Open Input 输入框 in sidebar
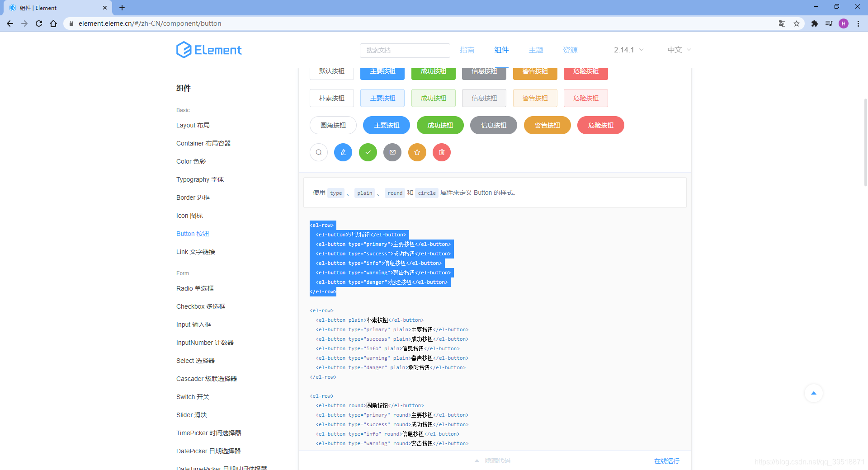Image resolution: width=868 pixels, height=470 pixels. pos(193,324)
